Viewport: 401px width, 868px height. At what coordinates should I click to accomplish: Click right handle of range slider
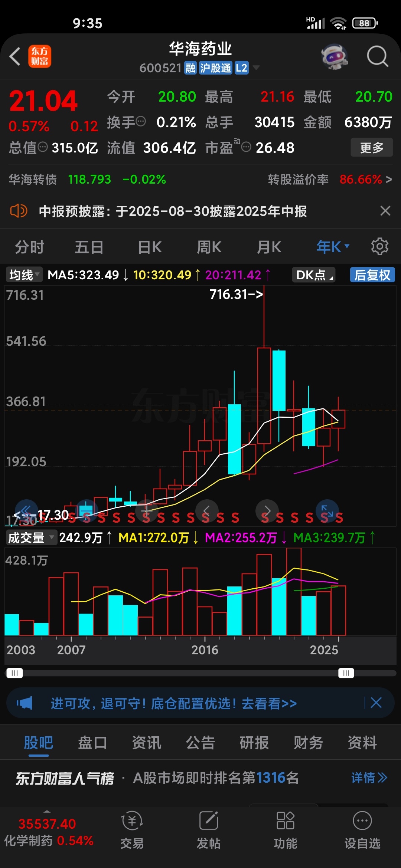tap(346, 673)
